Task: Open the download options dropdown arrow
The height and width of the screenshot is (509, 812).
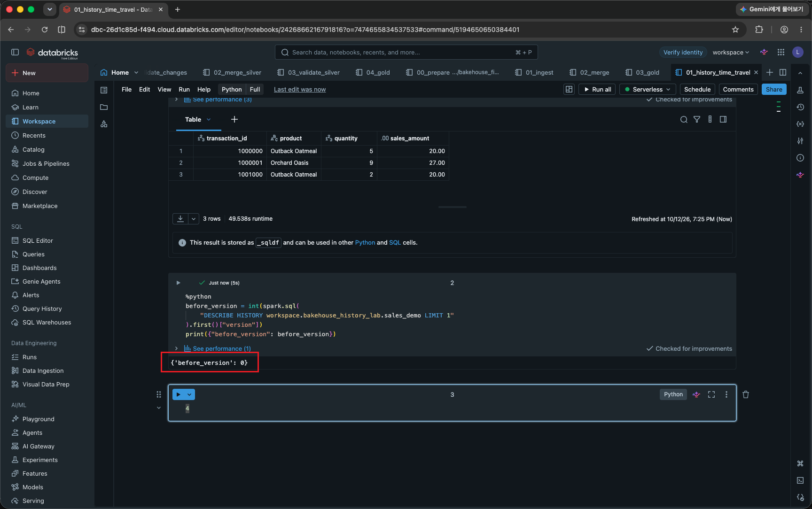Action: coord(194,219)
